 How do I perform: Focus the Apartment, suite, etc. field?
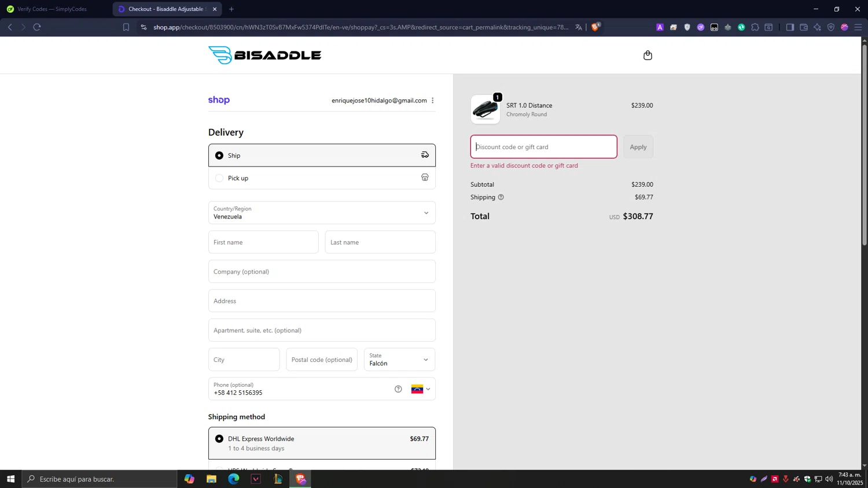tap(322, 330)
